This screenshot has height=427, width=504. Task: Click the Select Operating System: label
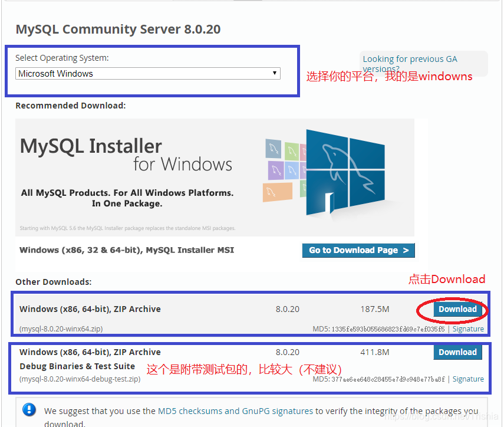coord(62,58)
